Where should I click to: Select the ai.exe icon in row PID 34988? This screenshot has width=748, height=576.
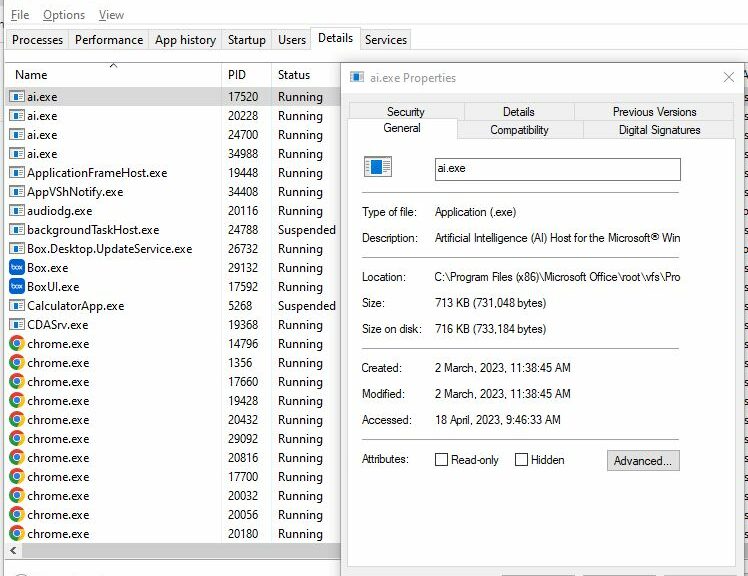point(17,154)
